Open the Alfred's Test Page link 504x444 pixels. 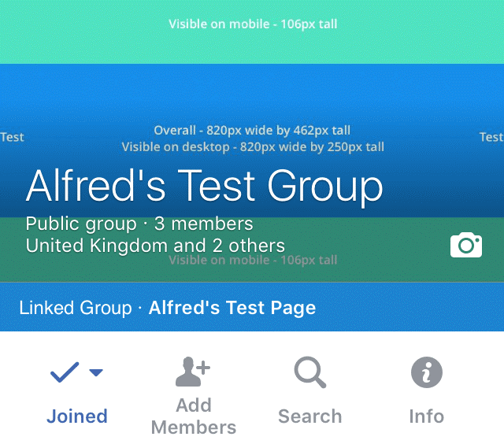click(232, 308)
